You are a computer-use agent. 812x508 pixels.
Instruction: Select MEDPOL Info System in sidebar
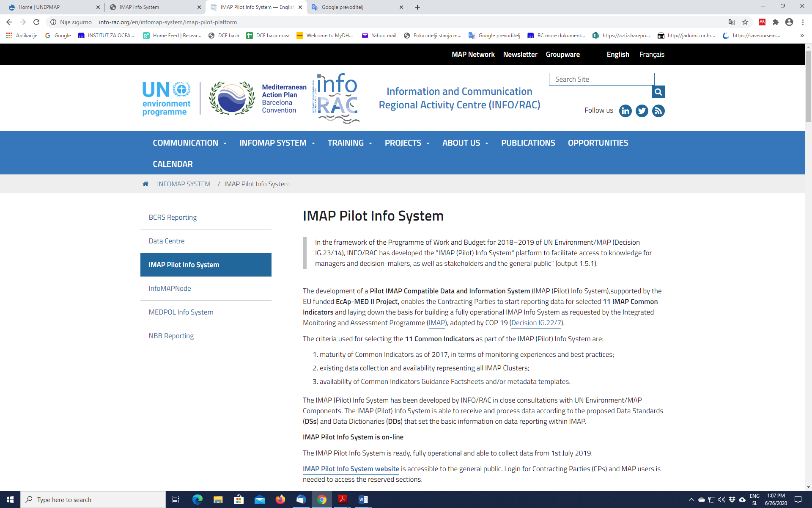(x=181, y=312)
